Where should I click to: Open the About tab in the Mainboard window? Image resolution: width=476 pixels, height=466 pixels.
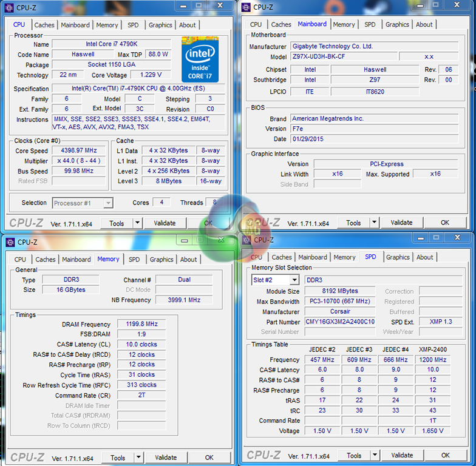tap(424, 24)
